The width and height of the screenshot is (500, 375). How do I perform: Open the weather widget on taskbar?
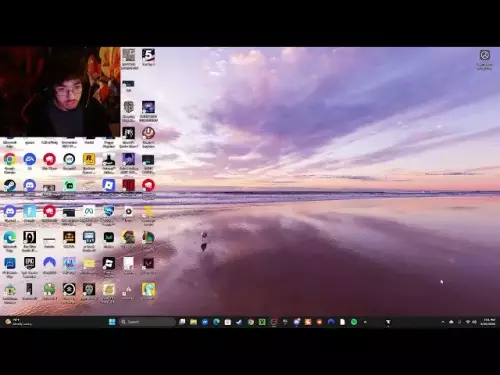click(18, 322)
